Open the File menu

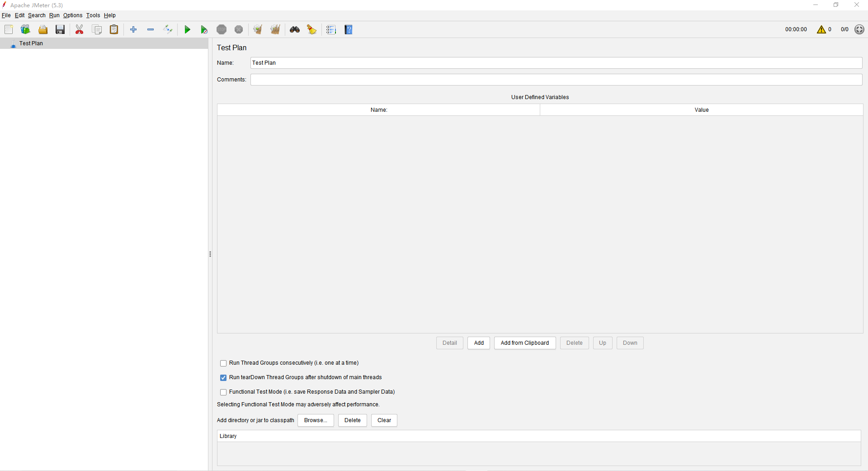coord(6,15)
